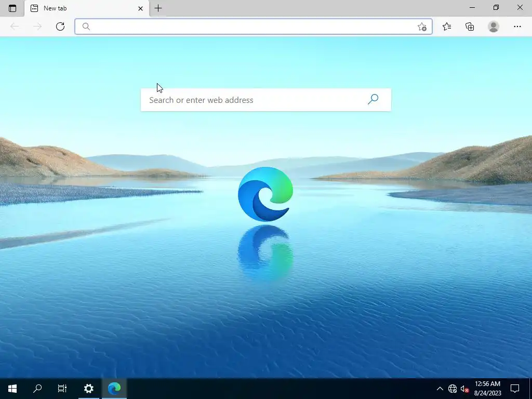
Task: Add this page to favorites star
Action: (422, 27)
